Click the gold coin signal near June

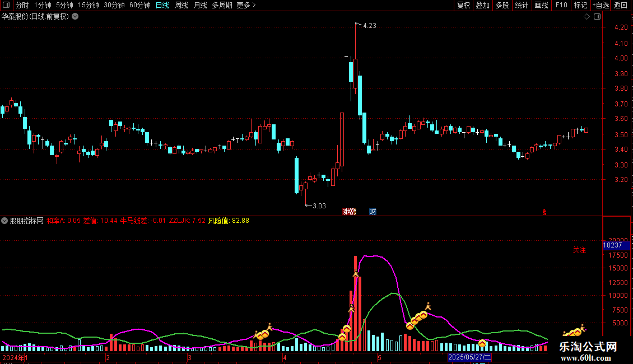pos(482,343)
